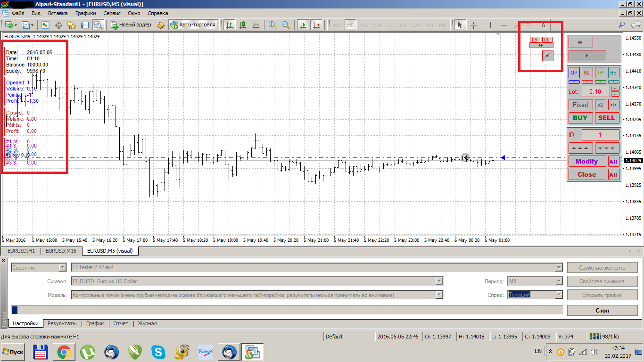
Task: Zoom out of the chart
Action: point(286,25)
